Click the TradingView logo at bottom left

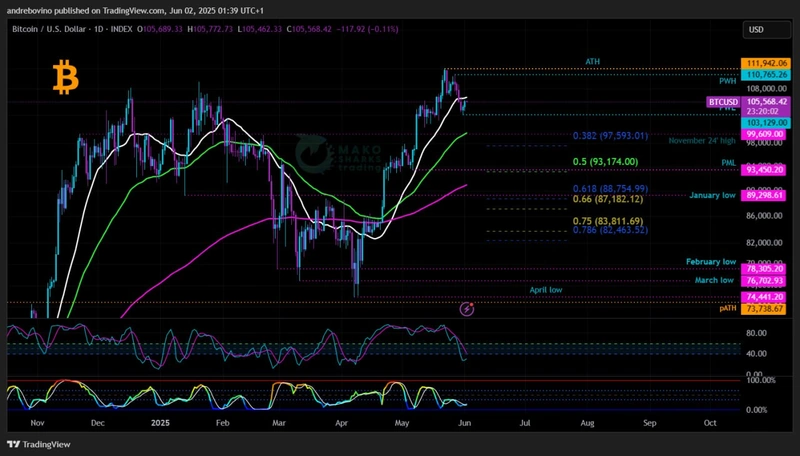point(43,444)
